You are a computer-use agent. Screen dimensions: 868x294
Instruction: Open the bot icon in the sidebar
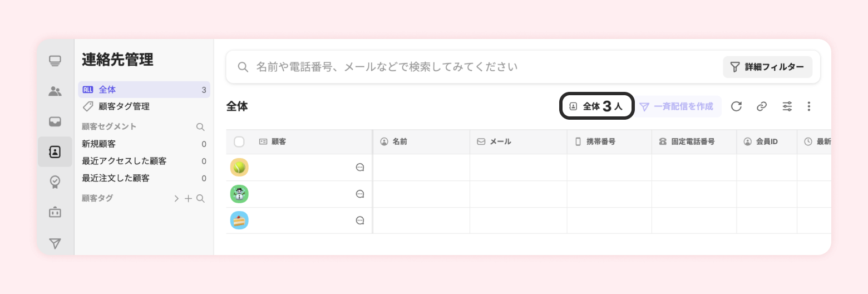click(x=55, y=212)
